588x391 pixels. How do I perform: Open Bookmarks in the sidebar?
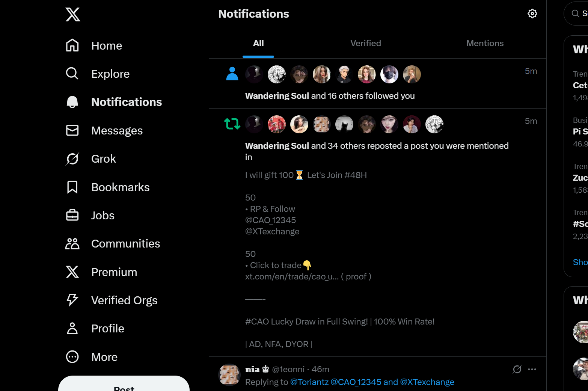pos(108,187)
